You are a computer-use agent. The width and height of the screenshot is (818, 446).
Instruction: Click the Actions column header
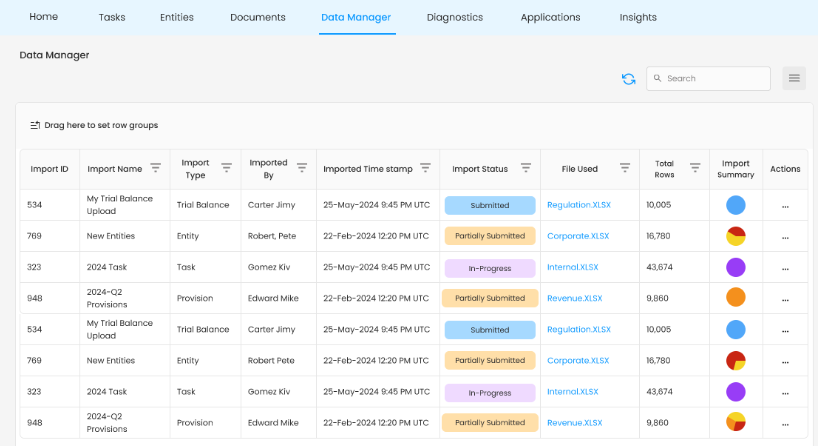[785, 169]
